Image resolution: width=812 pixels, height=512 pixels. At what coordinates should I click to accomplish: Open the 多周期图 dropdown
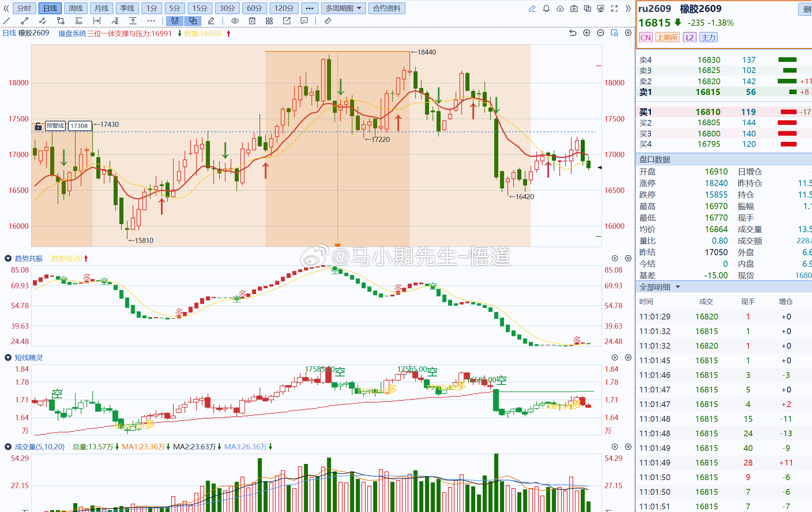tap(343, 8)
